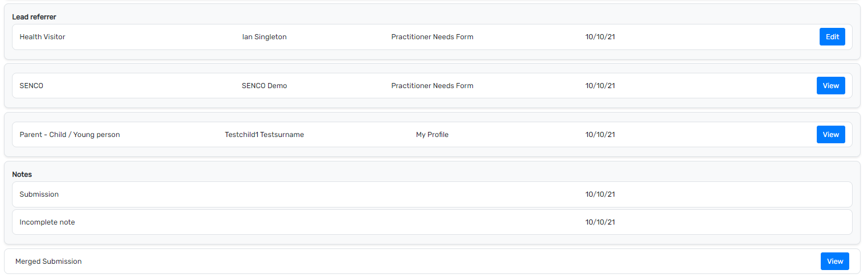Click Practitioner Needs Form in SENCO row
The width and height of the screenshot is (868, 278).
pyautogui.click(x=432, y=86)
